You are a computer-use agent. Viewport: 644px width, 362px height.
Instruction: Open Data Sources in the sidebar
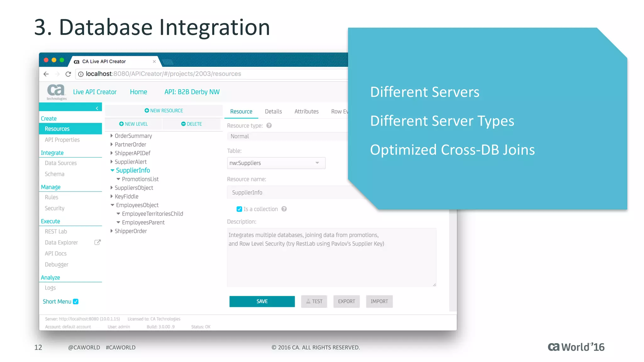tap(61, 163)
